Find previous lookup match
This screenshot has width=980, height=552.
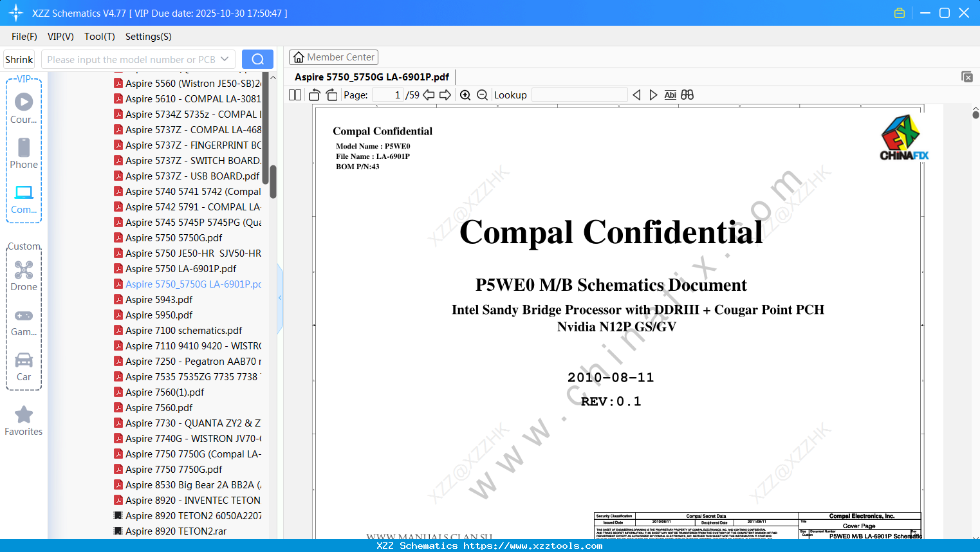point(636,95)
